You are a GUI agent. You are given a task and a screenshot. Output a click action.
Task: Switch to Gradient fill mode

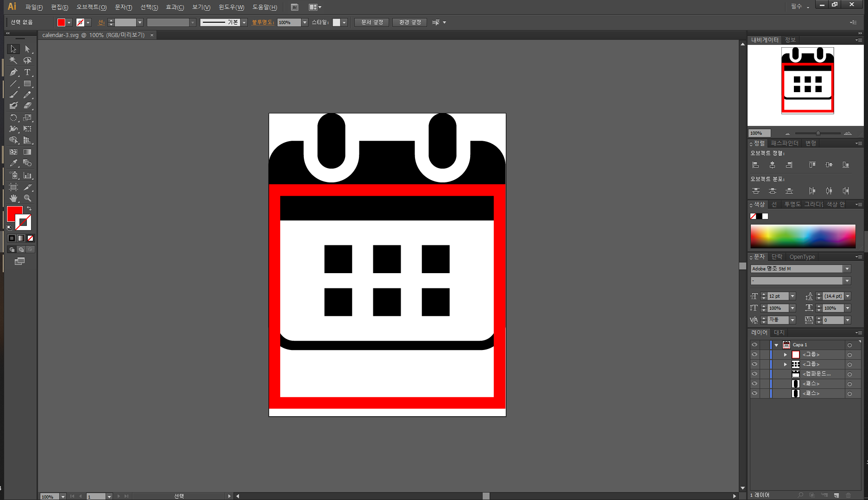click(x=21, y=238)
